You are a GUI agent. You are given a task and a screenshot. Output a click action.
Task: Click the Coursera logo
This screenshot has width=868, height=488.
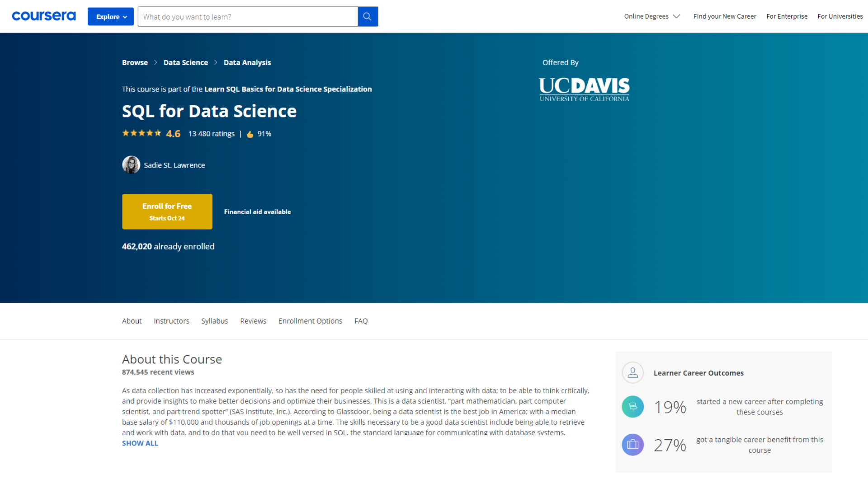click(44, 16)
